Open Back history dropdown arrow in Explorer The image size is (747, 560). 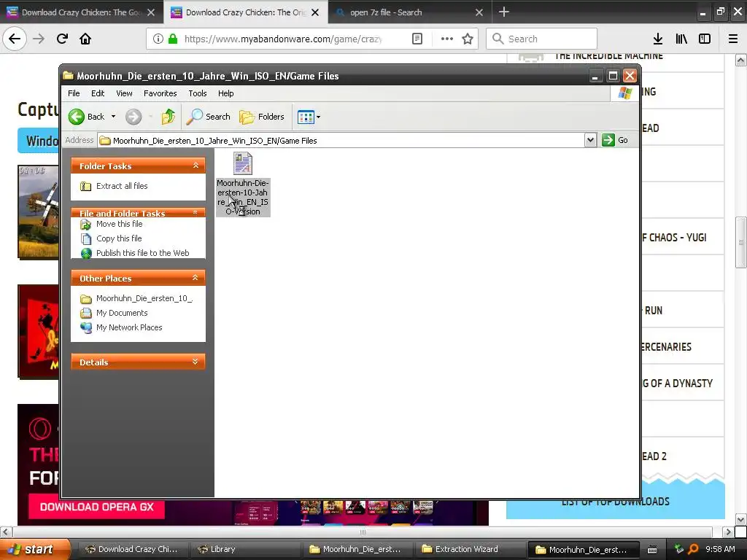[113, 117]
